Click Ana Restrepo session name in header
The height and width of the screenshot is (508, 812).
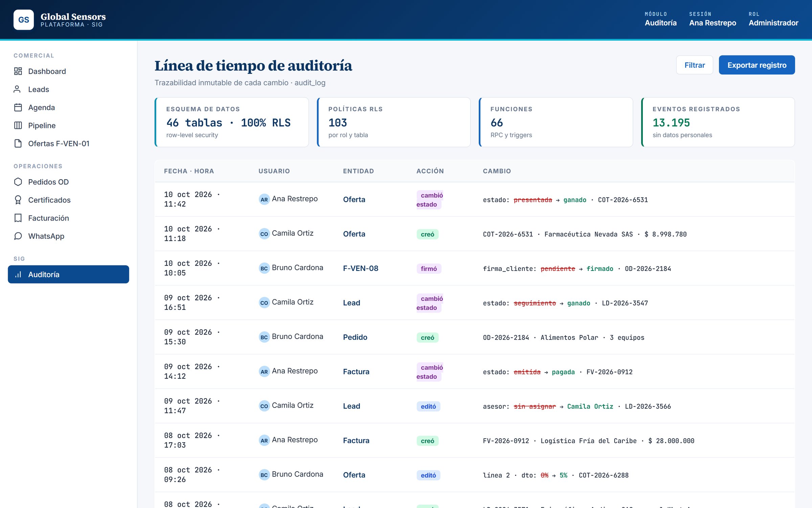pos(713,23)
